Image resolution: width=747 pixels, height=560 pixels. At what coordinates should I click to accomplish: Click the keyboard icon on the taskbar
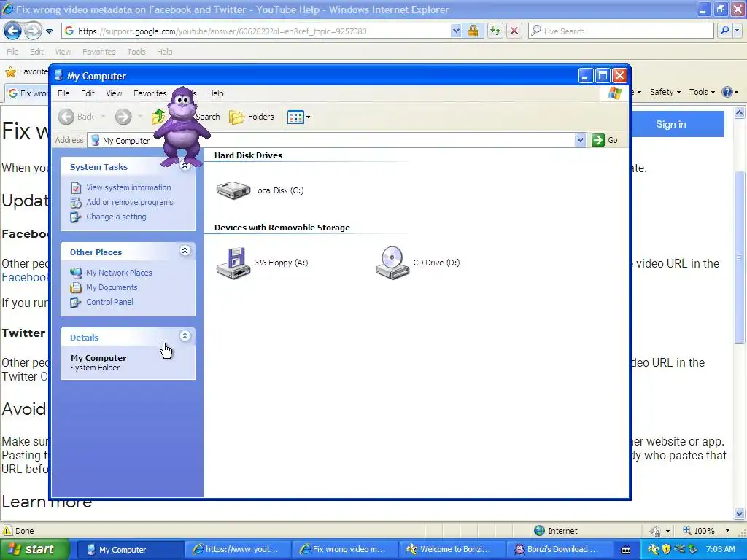[x=626, y=550]
